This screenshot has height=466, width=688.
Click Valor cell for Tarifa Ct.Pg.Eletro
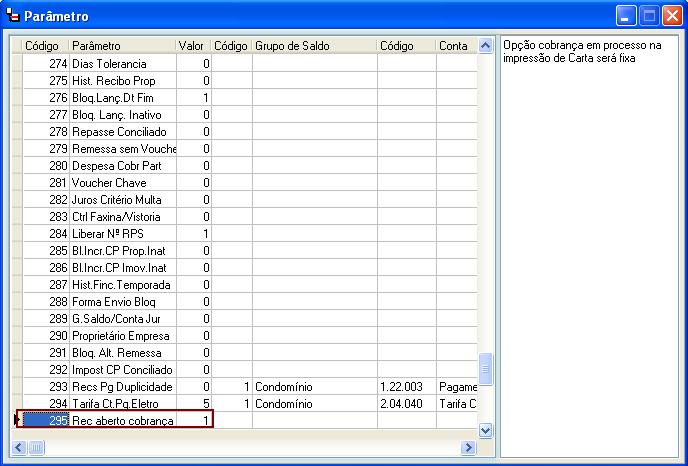pos(193,404)
